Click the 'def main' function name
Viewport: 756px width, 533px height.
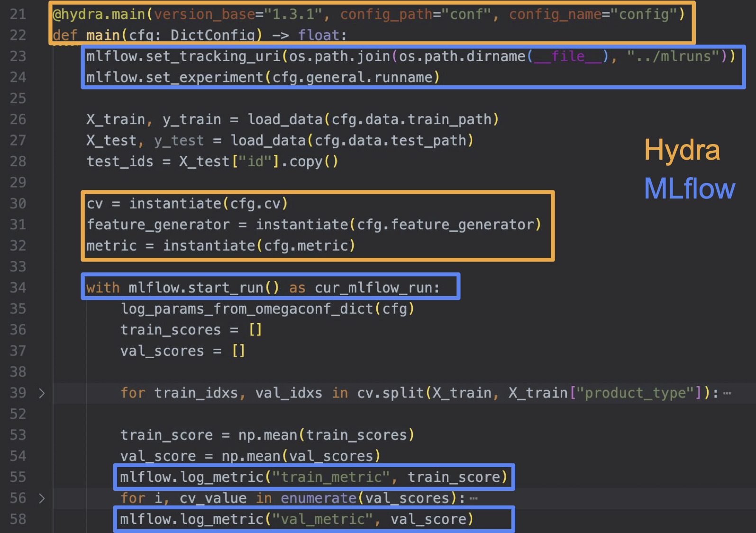[x=103, y=36]
